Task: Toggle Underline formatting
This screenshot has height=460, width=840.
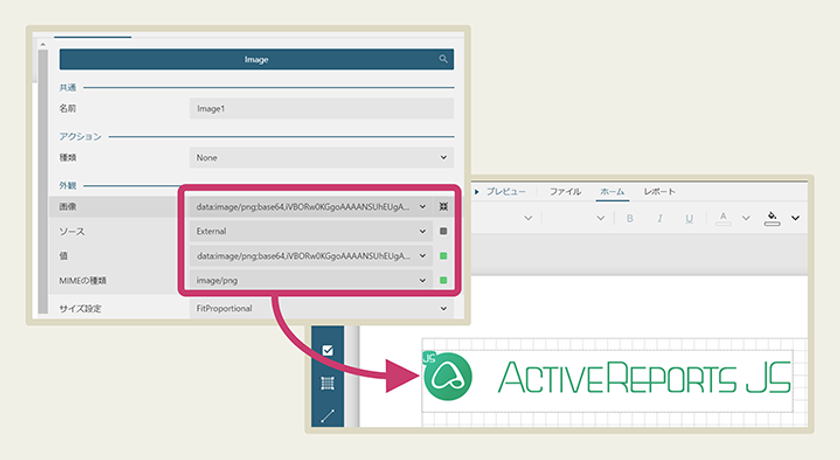Action: 689,218
